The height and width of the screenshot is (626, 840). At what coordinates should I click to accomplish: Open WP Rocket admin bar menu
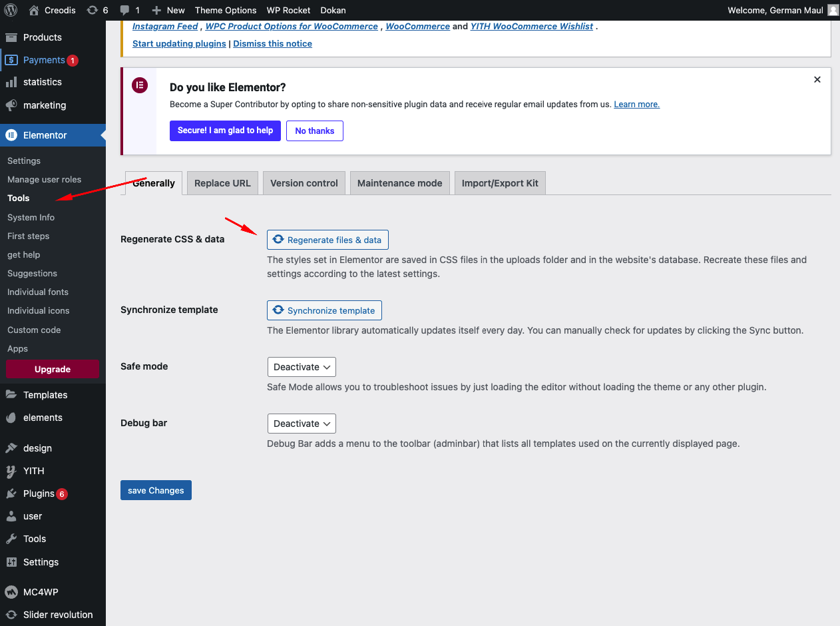[x=290, y=10]
